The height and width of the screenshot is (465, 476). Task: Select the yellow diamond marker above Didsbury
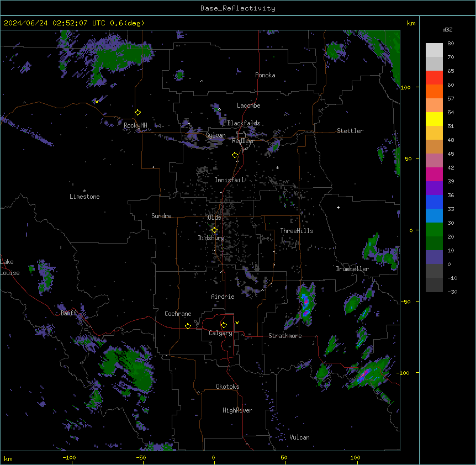(x=214, y=230)
